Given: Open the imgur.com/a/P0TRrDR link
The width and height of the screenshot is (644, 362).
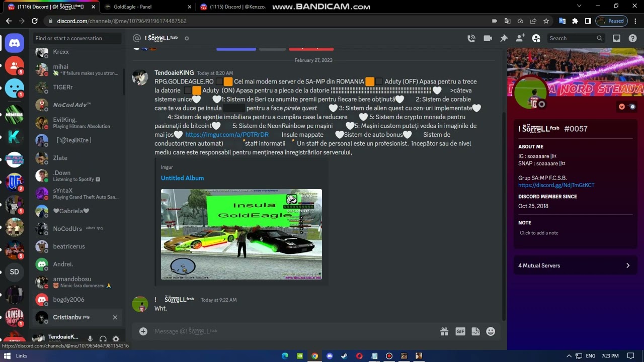Looking at the screenshot, I should tap(227, 135).
